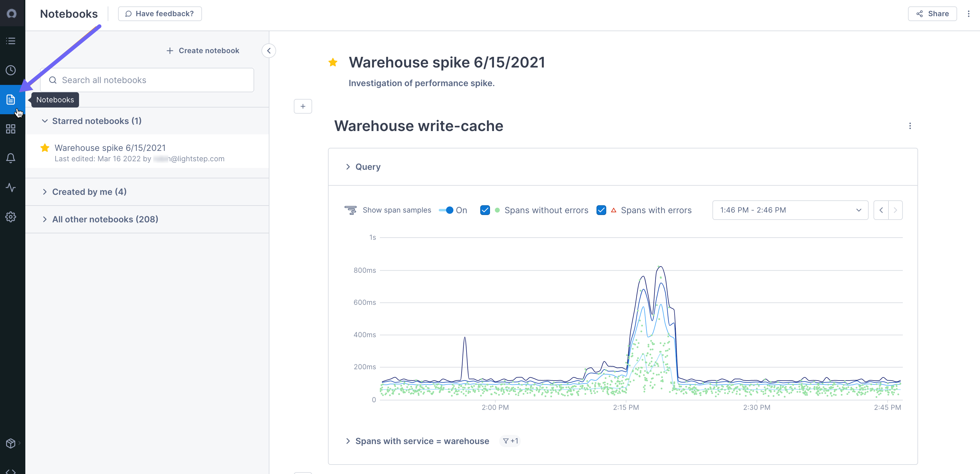The width and height of the screenshot is (980, 474).
Task: Click Create notebook
Action: pyautogui.click(x=203, y=51)
